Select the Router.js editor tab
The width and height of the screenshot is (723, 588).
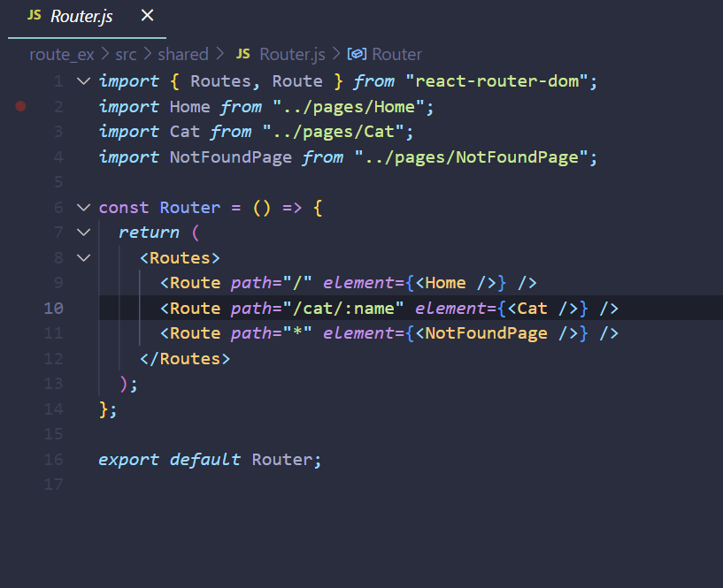point(87,18)
